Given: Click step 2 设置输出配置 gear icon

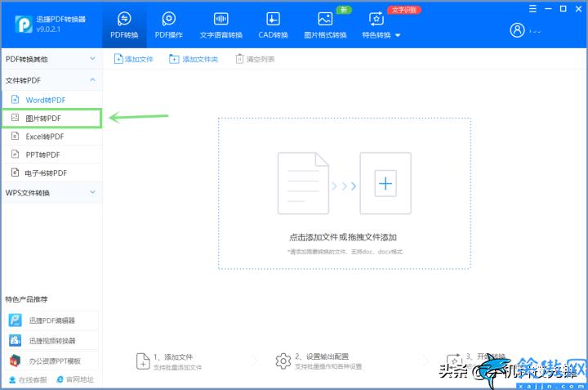Looking at the screenshot, I should click(283, 361).
